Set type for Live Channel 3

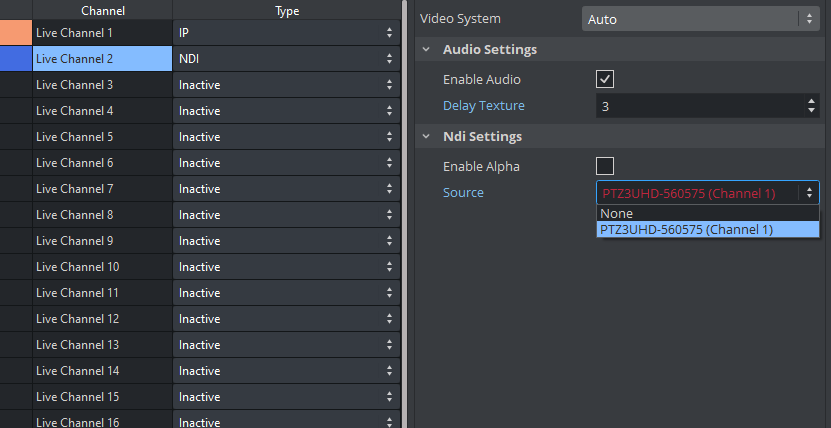click(286, 85)
